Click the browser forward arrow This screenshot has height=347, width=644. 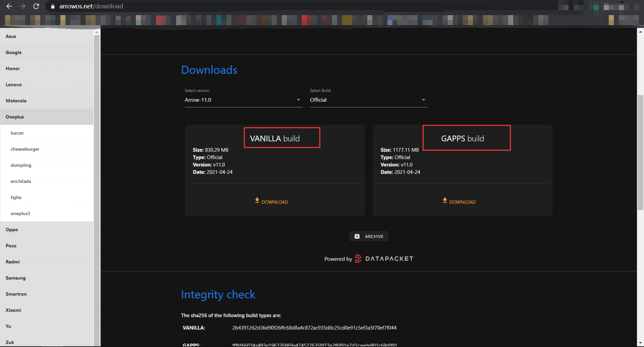tap(23, 6)
